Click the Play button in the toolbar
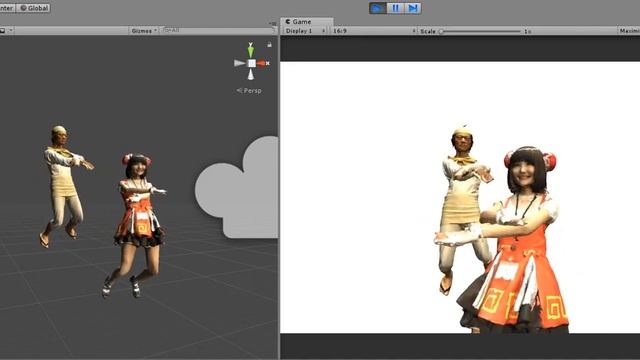Image resolution: width=640 pixels, height=360 pixels. tap(378, 8)
